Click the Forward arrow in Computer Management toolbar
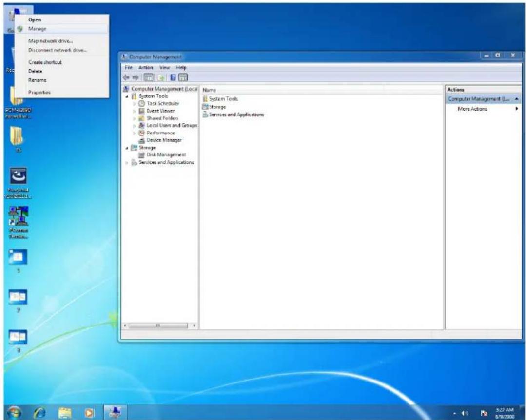This screenshot has width=526, height=420. (x=136, y=78)
